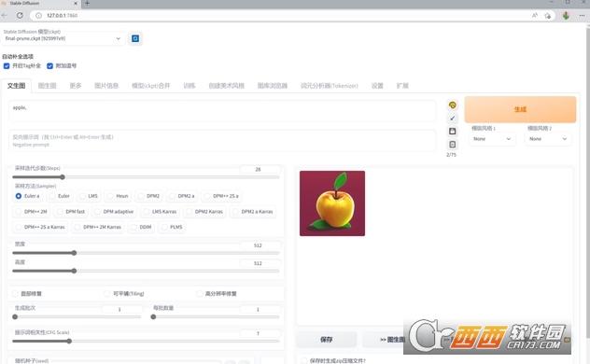590x364 pixels.
Task: Select the DPM adaptive sampler
Action: [97, 211]
